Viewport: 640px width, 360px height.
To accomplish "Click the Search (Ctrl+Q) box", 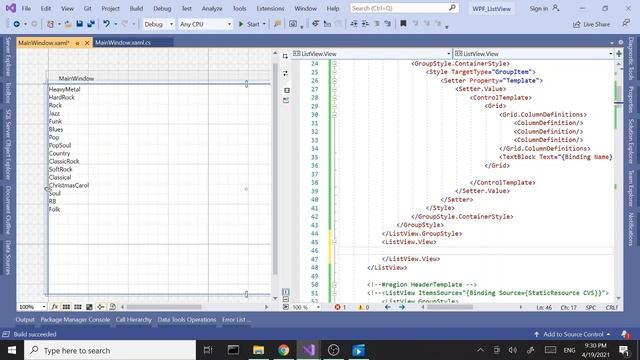I will pyautogui.click(x=404, y=8).
